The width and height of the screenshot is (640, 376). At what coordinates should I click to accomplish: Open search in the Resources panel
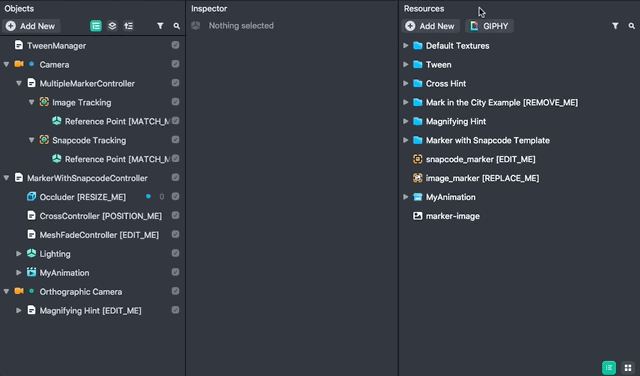coord(631,26)
